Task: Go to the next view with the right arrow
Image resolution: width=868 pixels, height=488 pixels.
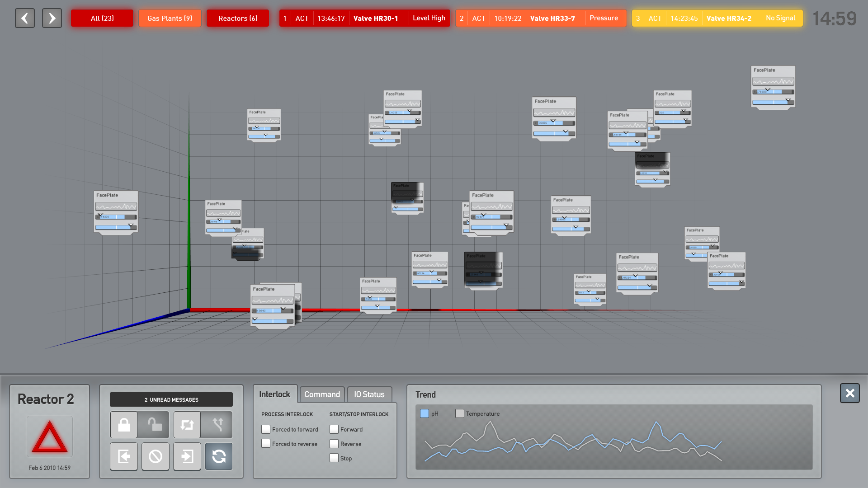Action: (52, 19)
